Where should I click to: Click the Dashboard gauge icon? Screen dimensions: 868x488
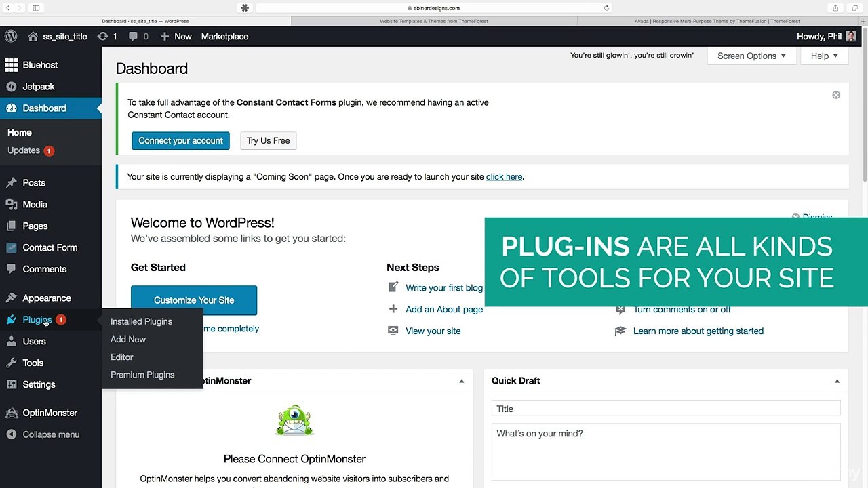(x=12, y=108)
